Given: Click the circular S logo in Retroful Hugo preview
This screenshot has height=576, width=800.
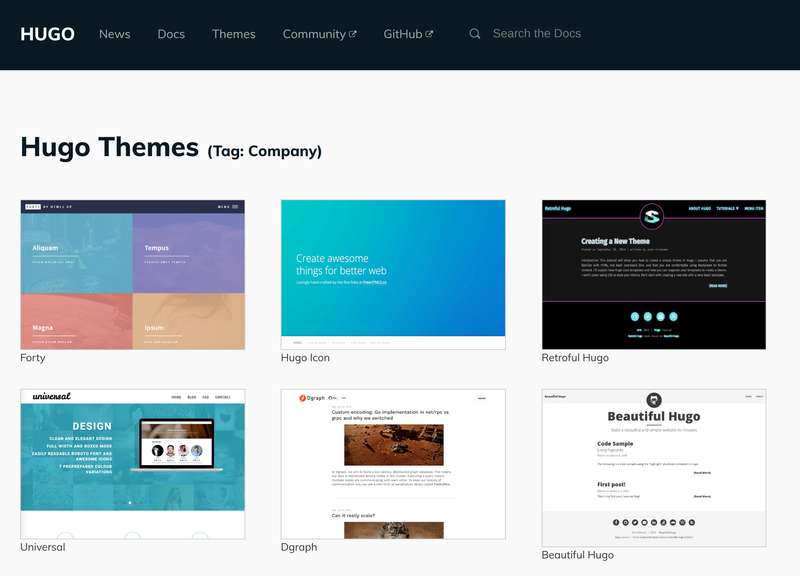Looking at the screenshot, I should click(651, 215).
